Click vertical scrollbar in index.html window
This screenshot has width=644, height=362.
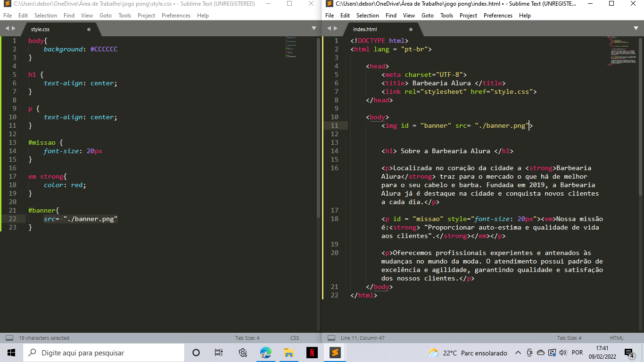(x=640, y=117)
